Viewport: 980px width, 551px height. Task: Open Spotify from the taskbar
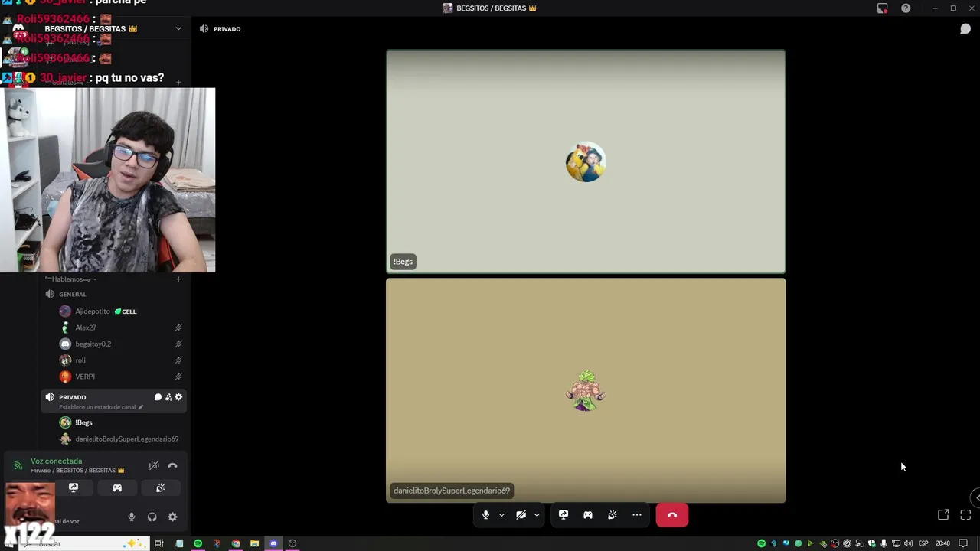[198, 543]
